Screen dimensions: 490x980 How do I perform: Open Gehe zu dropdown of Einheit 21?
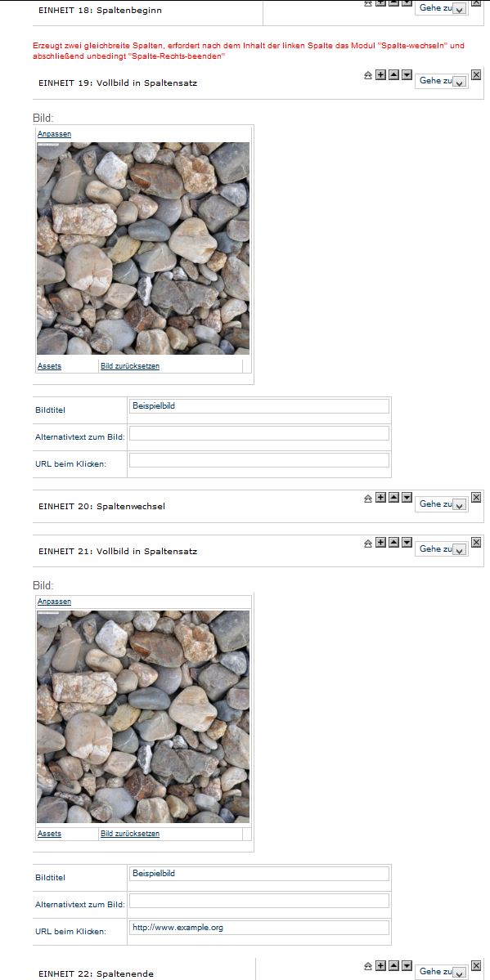click(441, 549)
